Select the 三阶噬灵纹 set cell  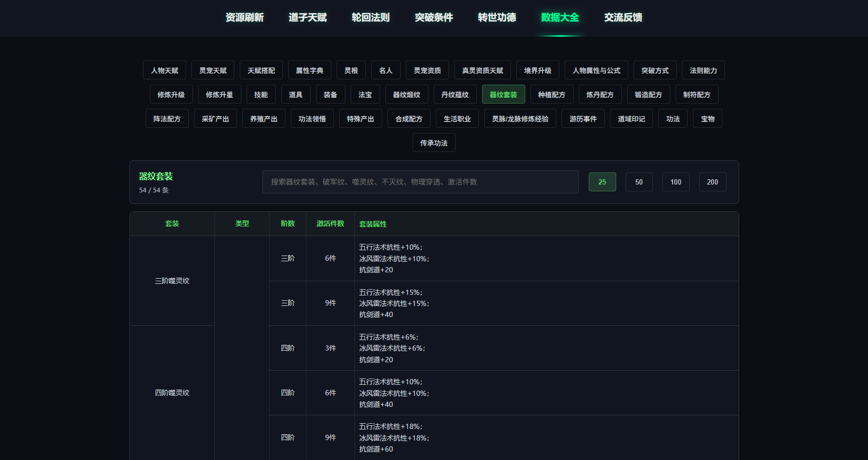point(172,281)
